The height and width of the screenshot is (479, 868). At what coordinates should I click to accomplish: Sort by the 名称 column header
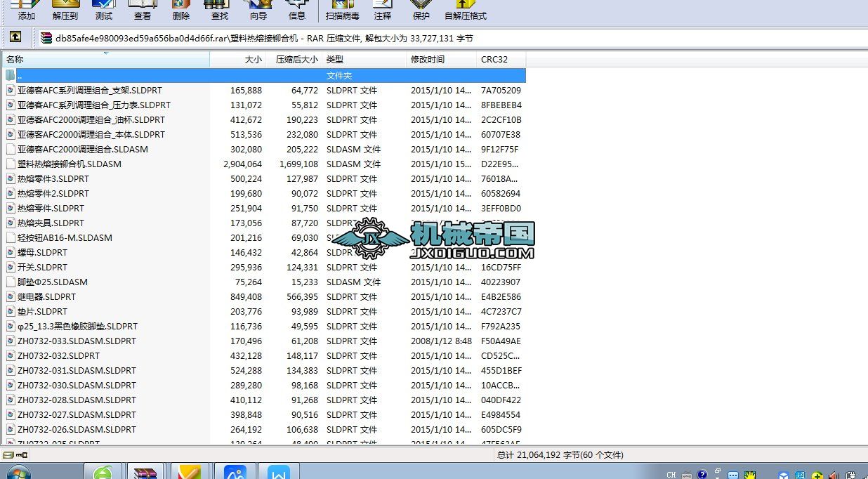tap(105, 60)
